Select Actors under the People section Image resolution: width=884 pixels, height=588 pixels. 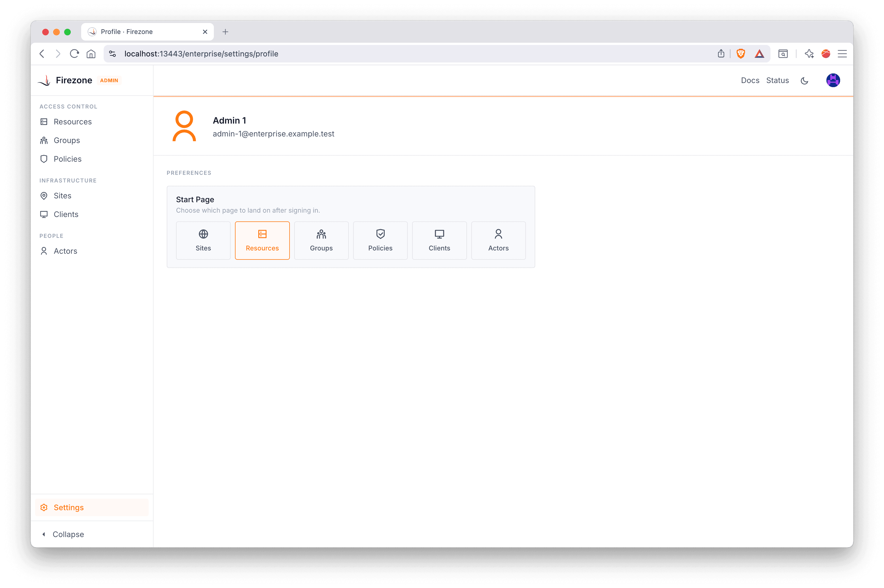coord(65,251)
